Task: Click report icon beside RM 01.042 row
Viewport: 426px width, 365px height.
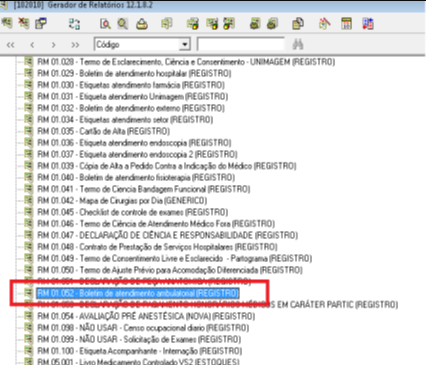Action: pos(29,201)
